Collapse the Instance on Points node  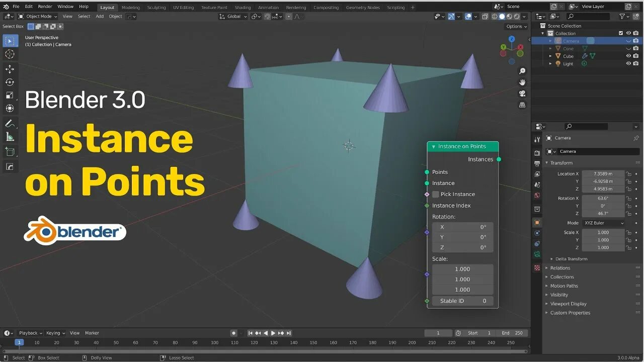coord(434,147)
